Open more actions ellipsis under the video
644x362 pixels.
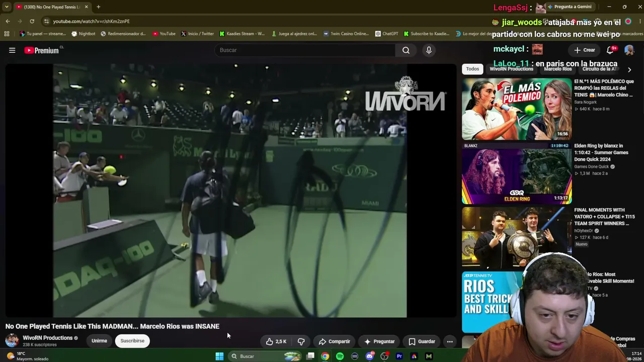[450, 341]
